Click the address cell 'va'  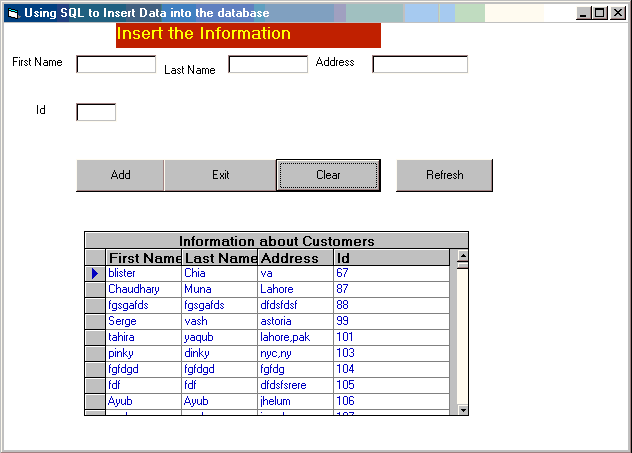point(295,274)
